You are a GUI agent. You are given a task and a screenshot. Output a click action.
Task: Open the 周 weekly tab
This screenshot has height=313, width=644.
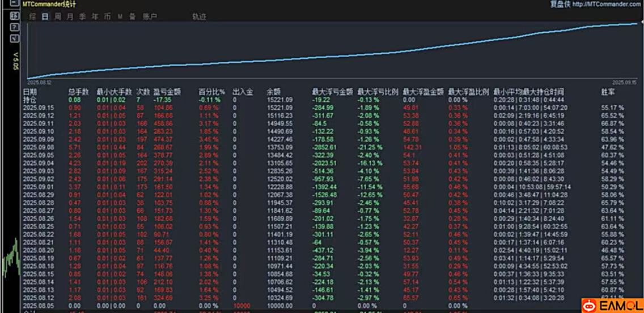pos(58,16)
